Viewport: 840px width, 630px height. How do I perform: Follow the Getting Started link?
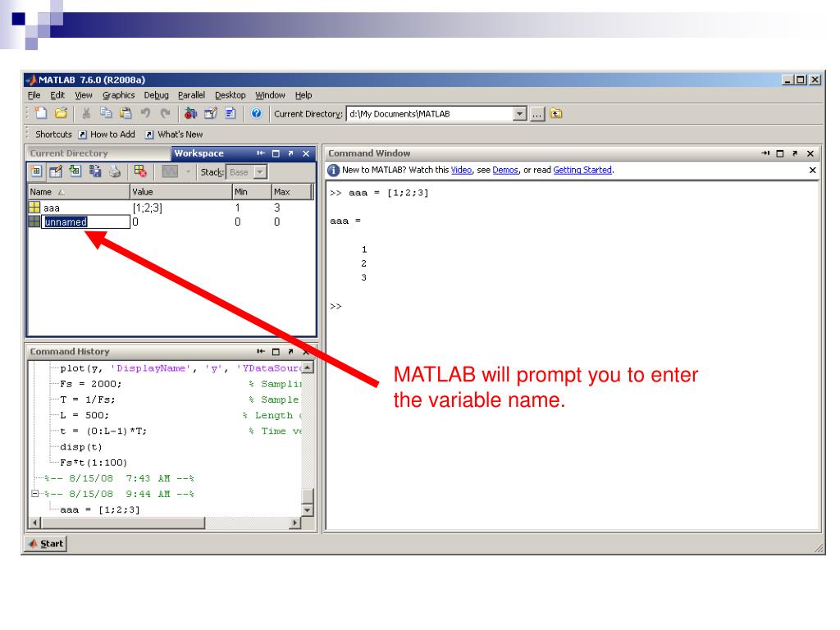[583, 170]
